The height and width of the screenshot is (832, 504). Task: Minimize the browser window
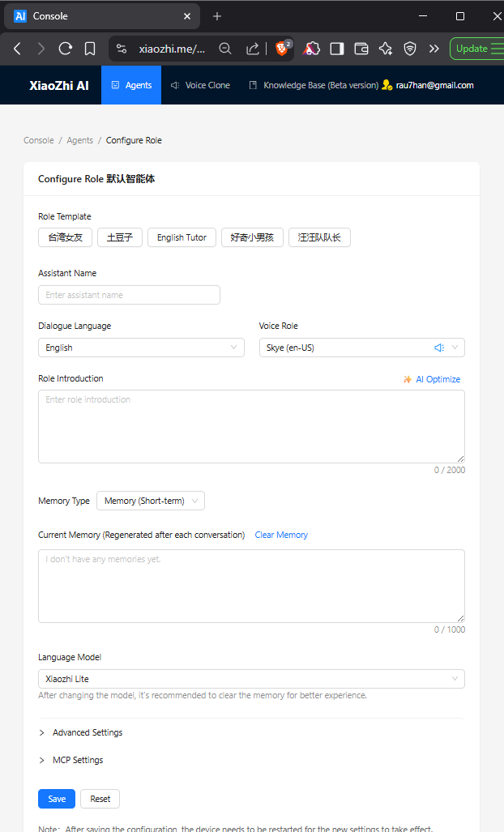click(423, 16)
